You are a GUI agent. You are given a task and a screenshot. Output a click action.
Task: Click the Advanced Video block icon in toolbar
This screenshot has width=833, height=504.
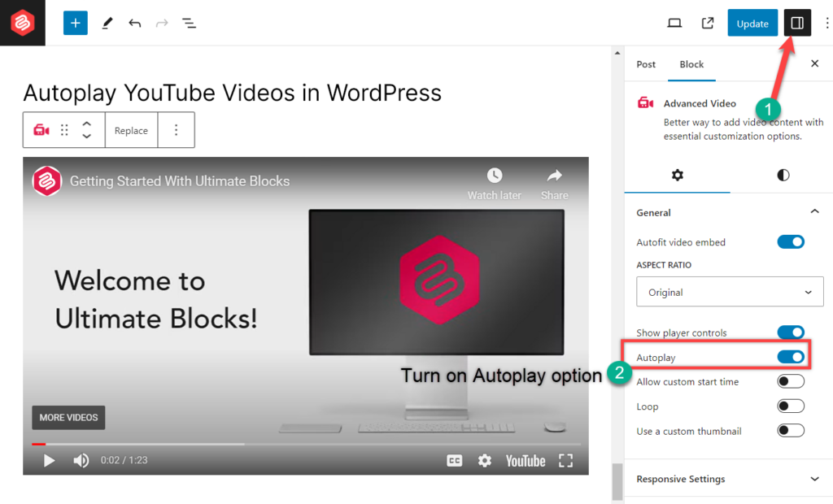click(41, 130)
